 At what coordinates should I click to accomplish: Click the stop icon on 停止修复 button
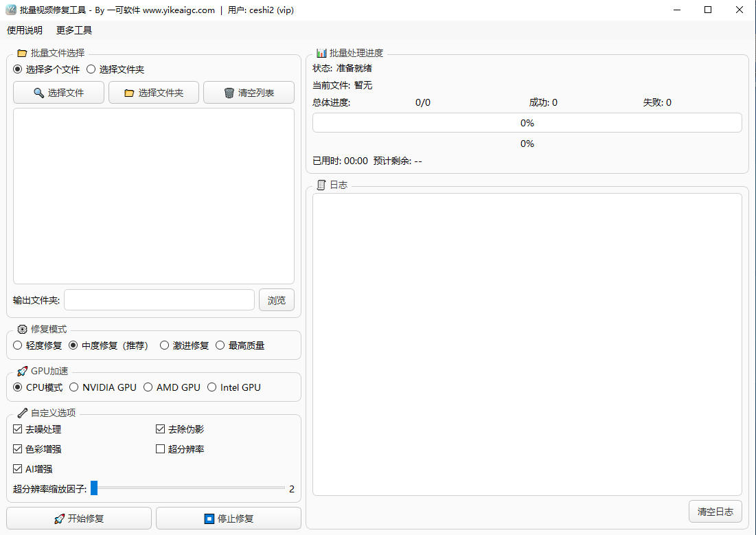point(209,518)
